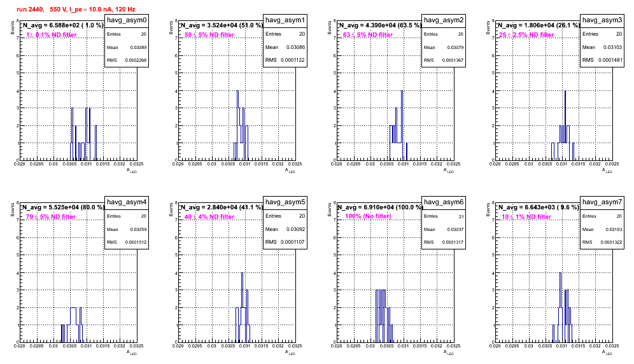The height and width of the screenshot is (364, 634).
Task: Pick RMS value 0.0002268
Action: coord(136,60)
